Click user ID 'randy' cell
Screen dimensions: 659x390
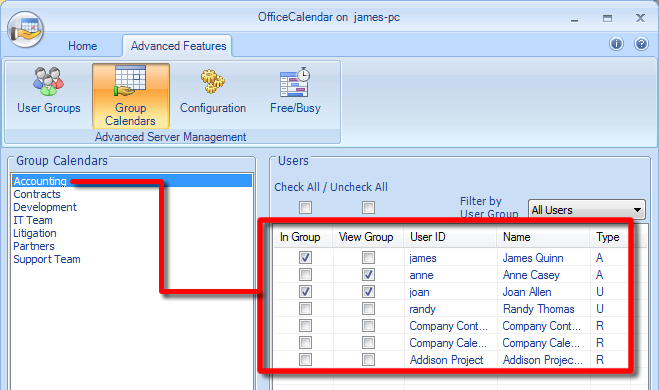click(422, 309)
